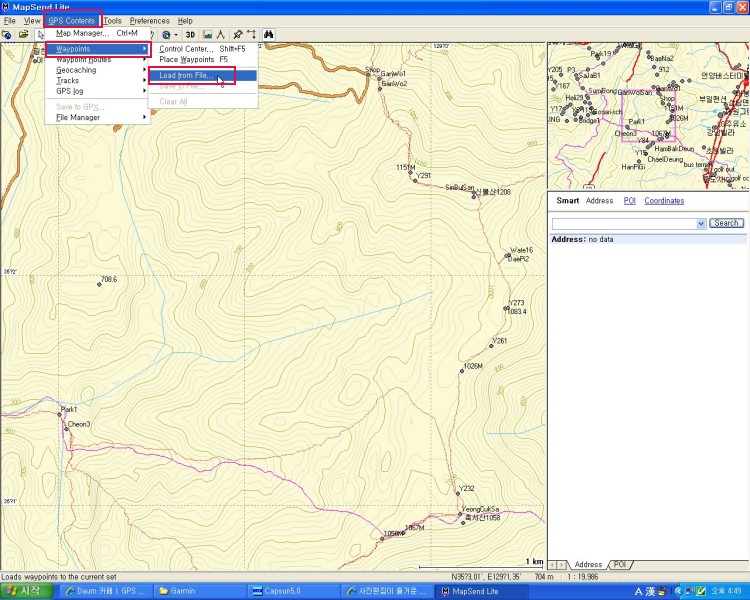Expand the Waypoints submenu
This screenshot has height=600, width=750.
[x=97, y=49]
